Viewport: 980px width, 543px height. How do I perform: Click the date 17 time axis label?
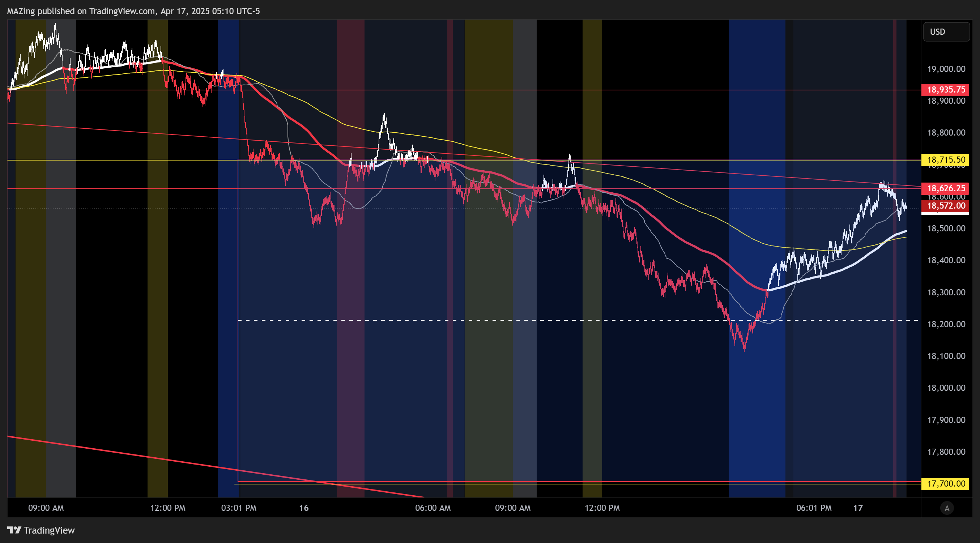click(858, 508)
